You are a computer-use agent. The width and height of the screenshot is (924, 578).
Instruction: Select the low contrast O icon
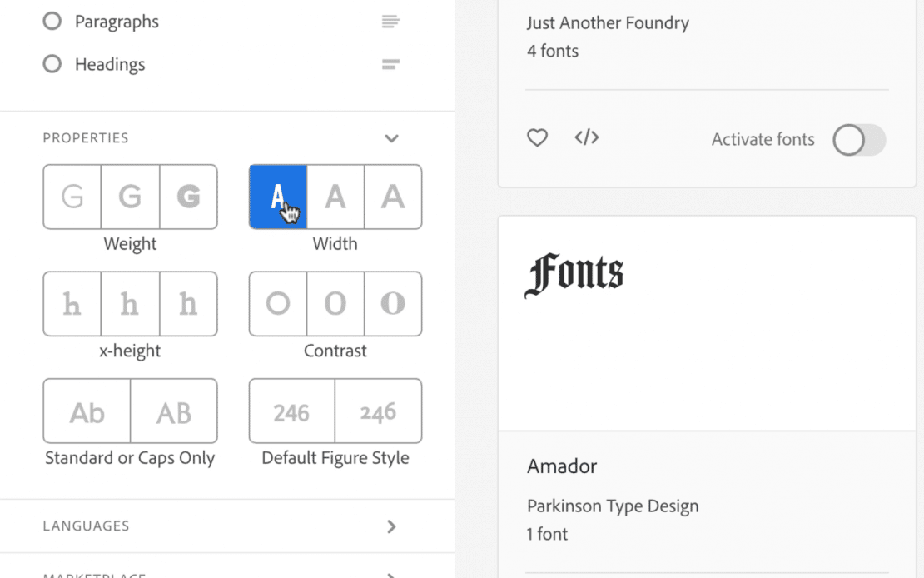click(x=278, y=304)
